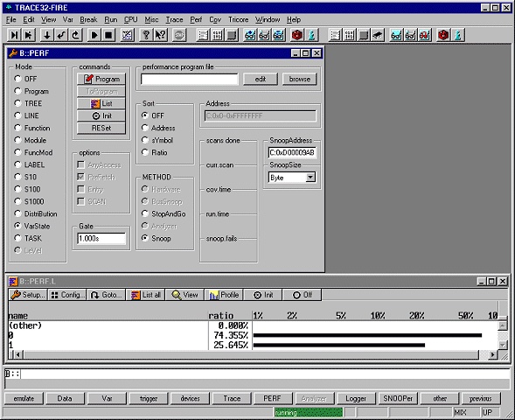Click the scroll down arrow in PERF.L list
The width and height of the screenshot is (515, 420).
(x=503, y=345)
